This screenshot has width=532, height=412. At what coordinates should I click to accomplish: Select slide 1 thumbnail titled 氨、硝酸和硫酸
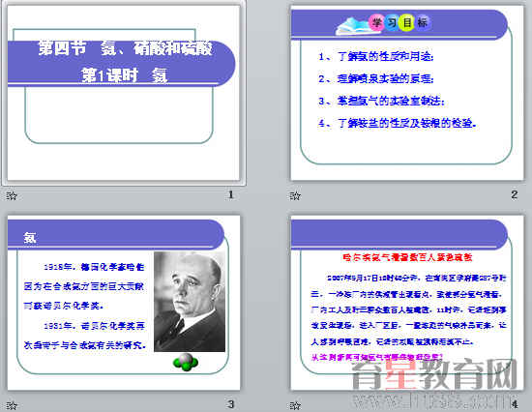coord(124,93)
